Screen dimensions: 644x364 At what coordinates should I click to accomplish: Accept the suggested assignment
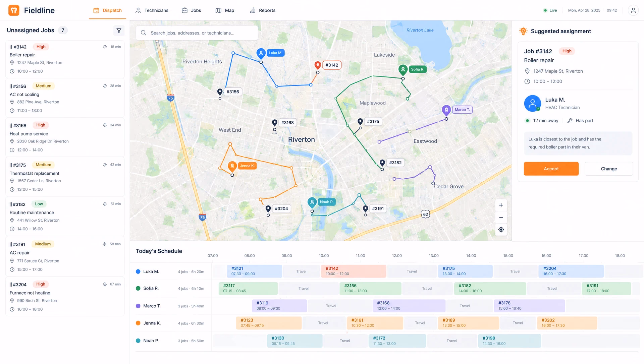click(551, 169)
